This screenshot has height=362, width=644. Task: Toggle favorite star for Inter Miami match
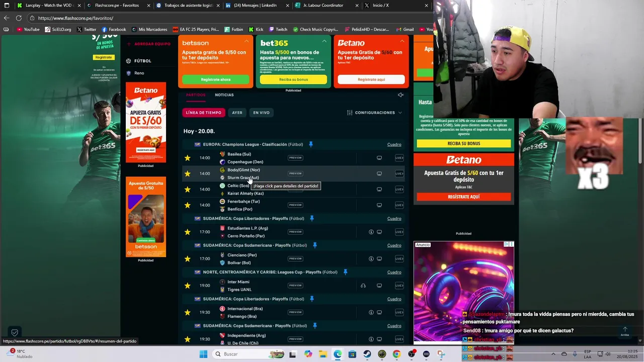coord(188,286)
